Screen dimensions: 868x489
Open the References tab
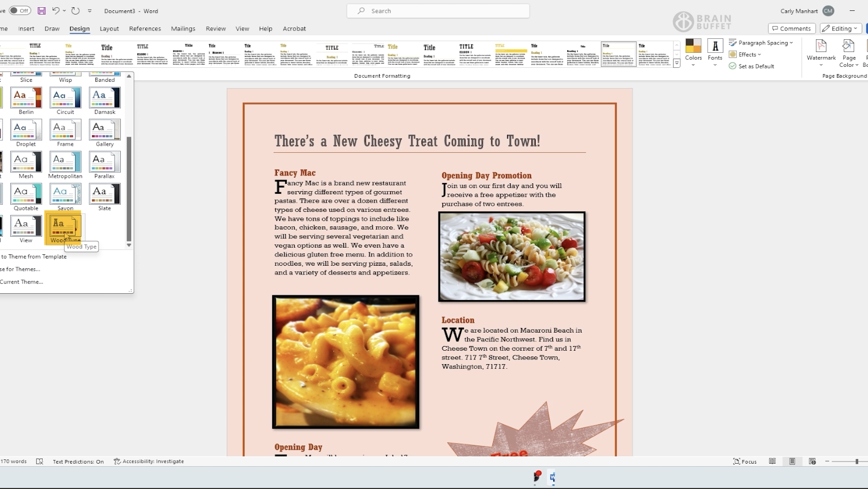click(145, 28)
